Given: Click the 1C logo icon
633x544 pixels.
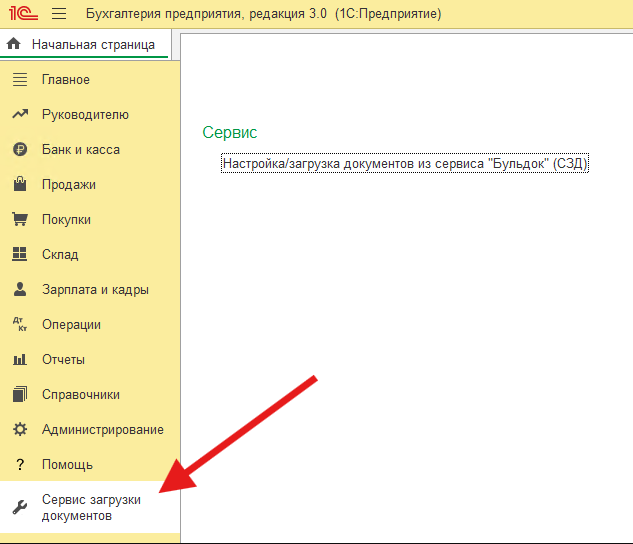Looking at the screenshot, I should 23,13.
